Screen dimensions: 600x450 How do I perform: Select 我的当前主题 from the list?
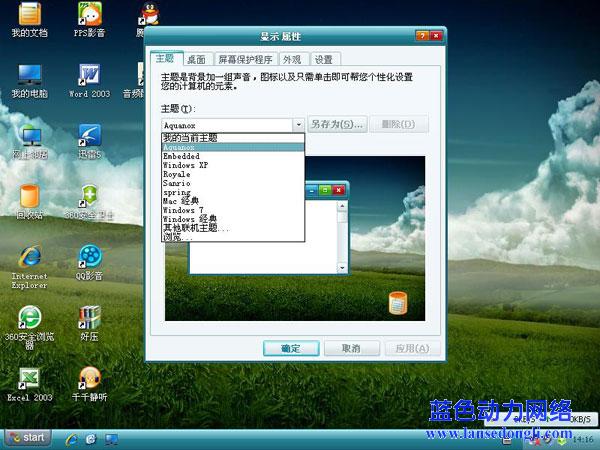point(233,138)
